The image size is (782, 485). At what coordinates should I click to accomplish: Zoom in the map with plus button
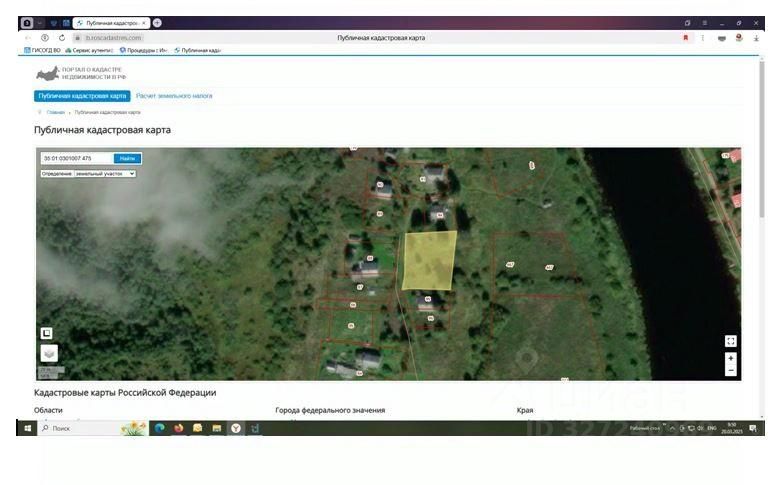tap(730, 358)
